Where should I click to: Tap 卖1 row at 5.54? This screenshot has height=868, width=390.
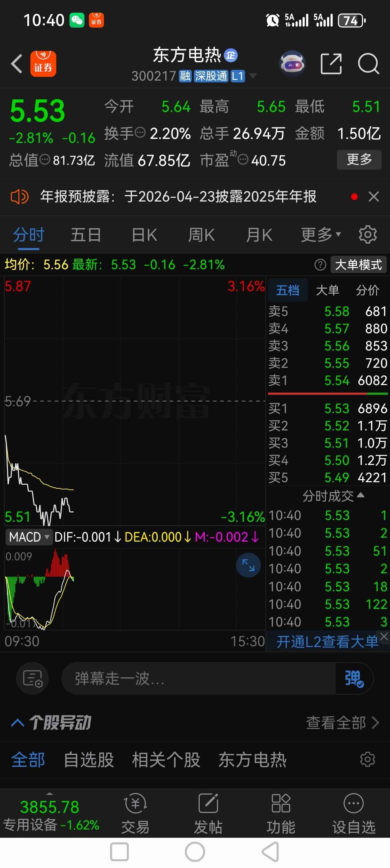click(328, 380)
